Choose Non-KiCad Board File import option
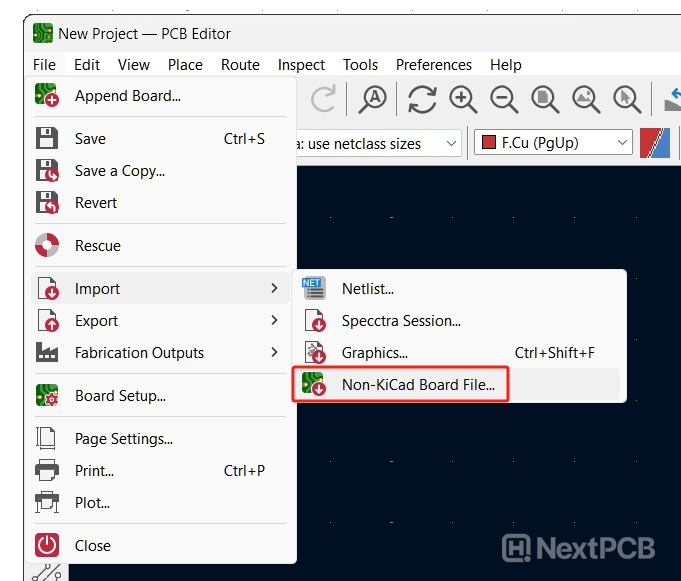Image resolution: width=681 pixels, height=581 pixels. [x=417, y=385]
